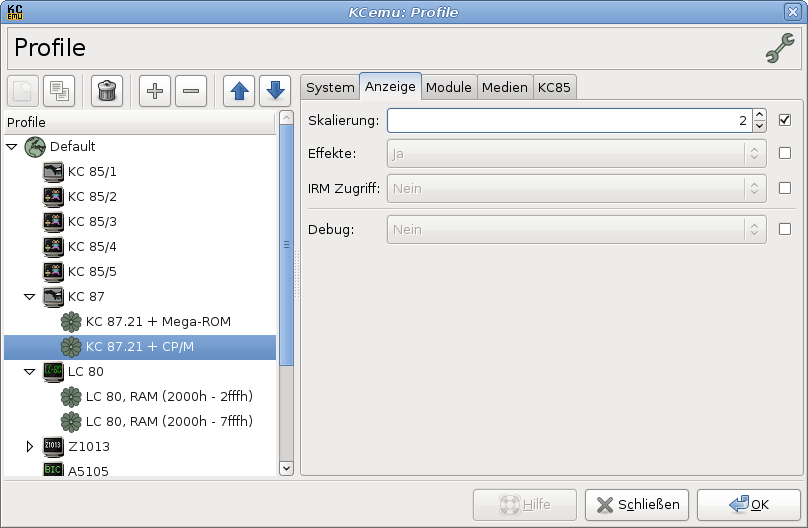Open the Debug dropdown
This screenshot has width=808, height=528.
click(x=577, y=229)
